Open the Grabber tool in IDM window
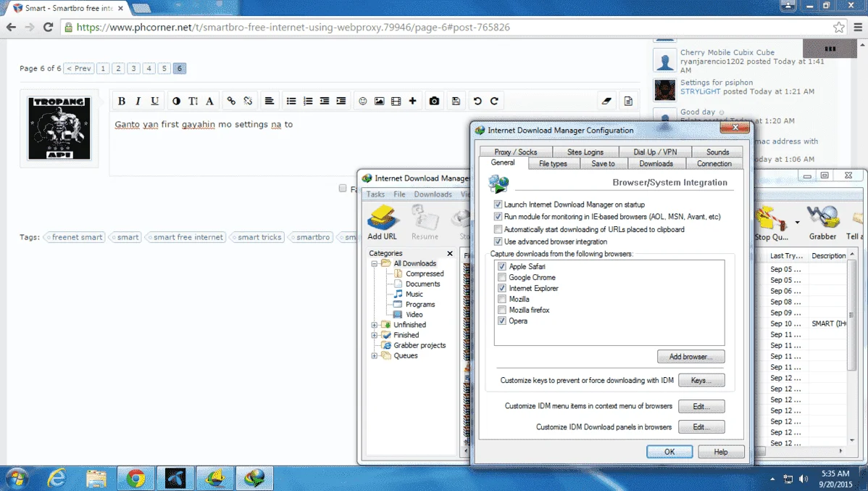 822,222
